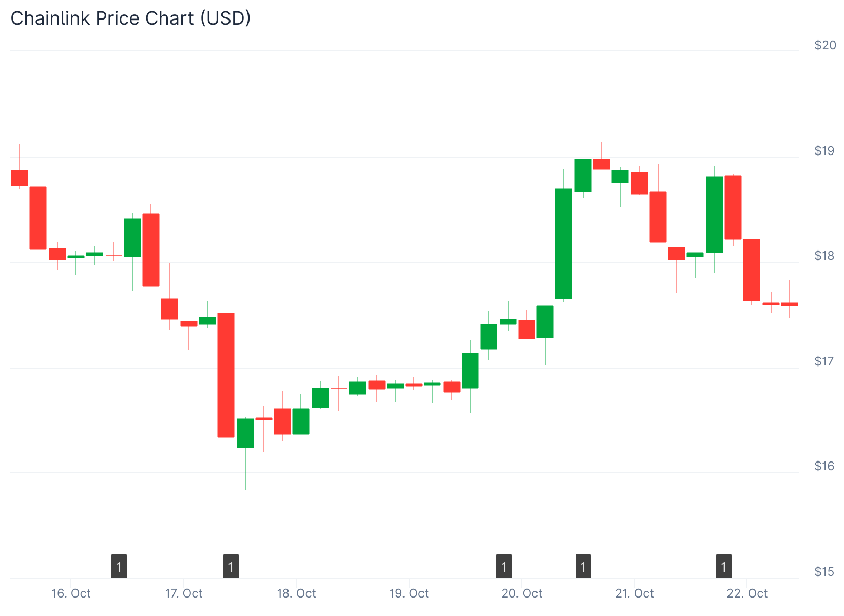Click the last red candle at chart's right edge
Image resolution: width=844 pixels, height=616 pixels.
(x=790, y=304)
